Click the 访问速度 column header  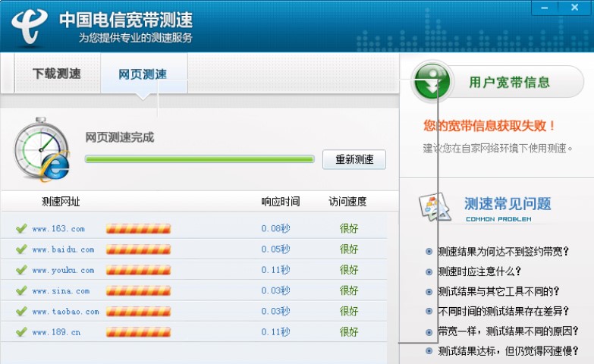[347, 202]
